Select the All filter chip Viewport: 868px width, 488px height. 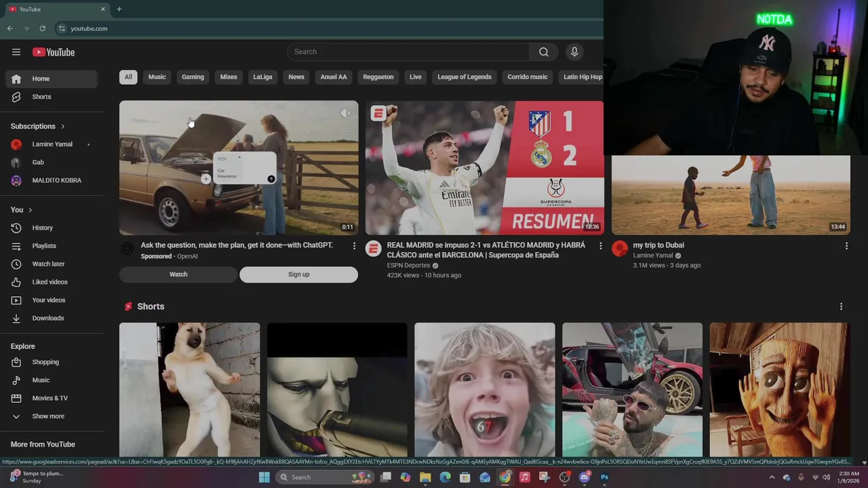(x=128, y=77)
